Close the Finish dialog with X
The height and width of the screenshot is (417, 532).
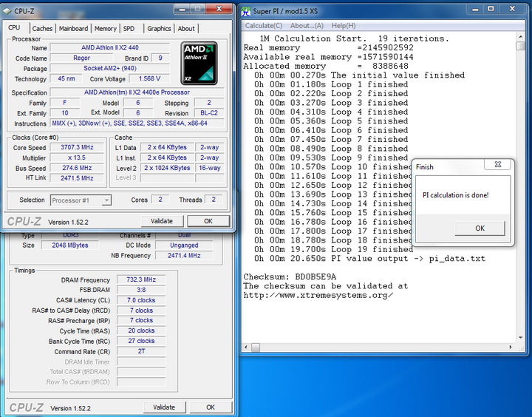pos(498,164)
